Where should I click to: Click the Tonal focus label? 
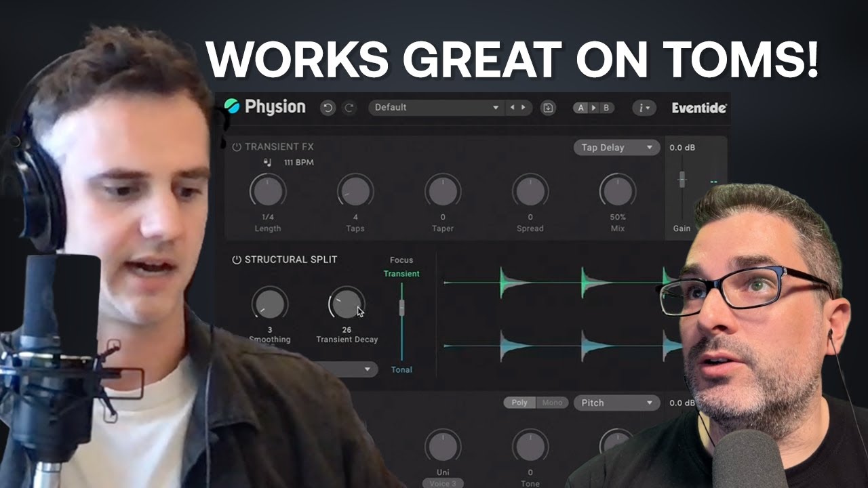coord(401,369)
